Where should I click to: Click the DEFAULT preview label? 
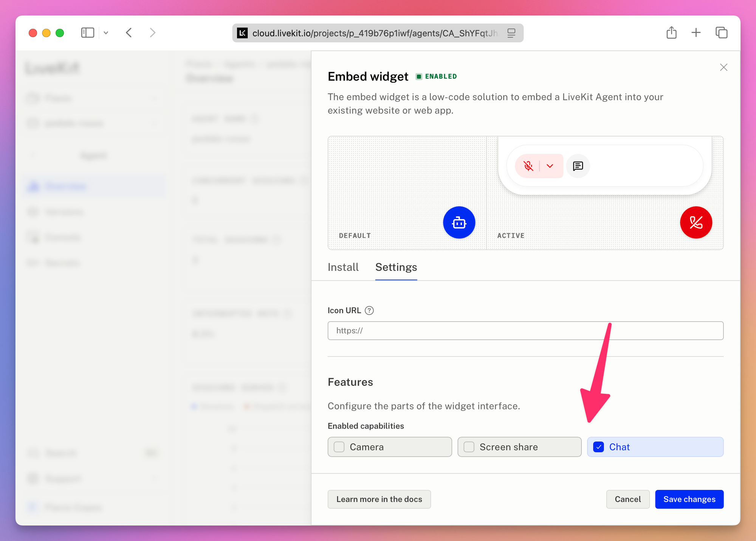[355, 236]
